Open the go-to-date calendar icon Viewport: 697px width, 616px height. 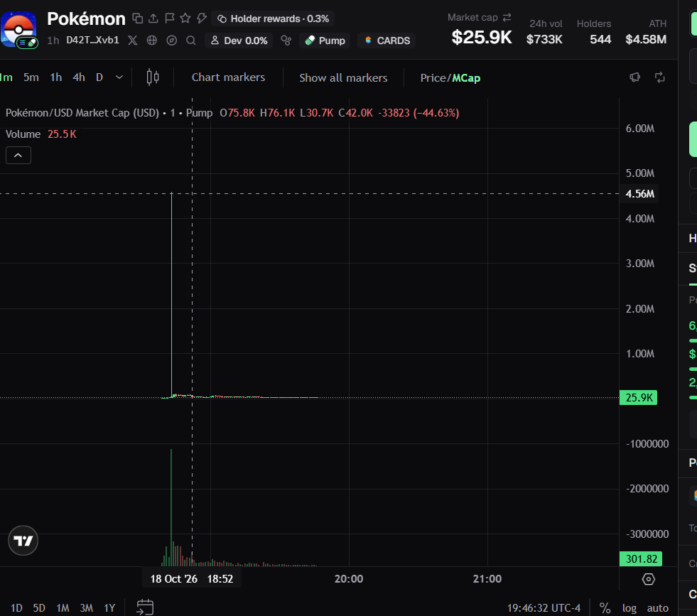click(x=145, y=607)
